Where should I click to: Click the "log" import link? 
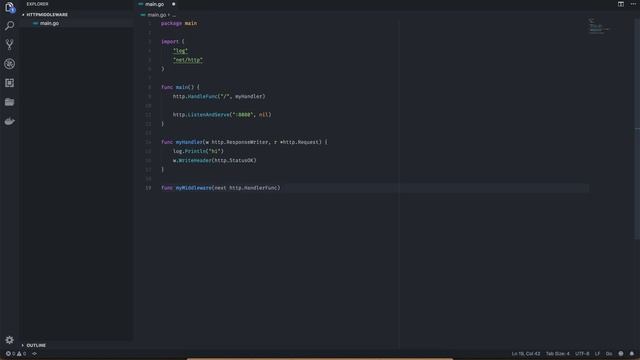pos(180,51)
